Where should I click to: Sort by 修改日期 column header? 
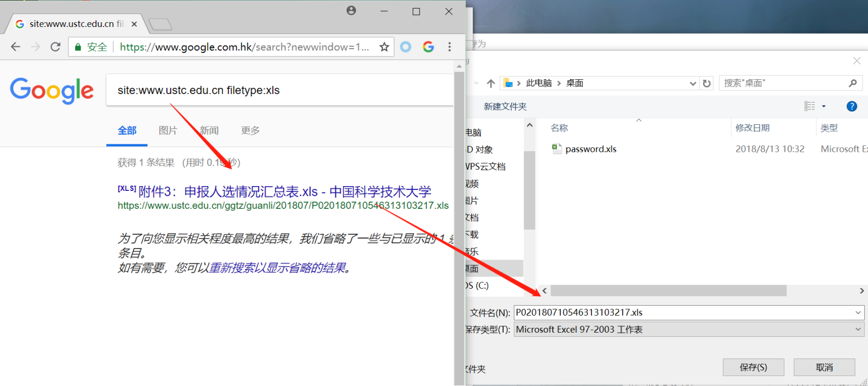pos(752,128)
